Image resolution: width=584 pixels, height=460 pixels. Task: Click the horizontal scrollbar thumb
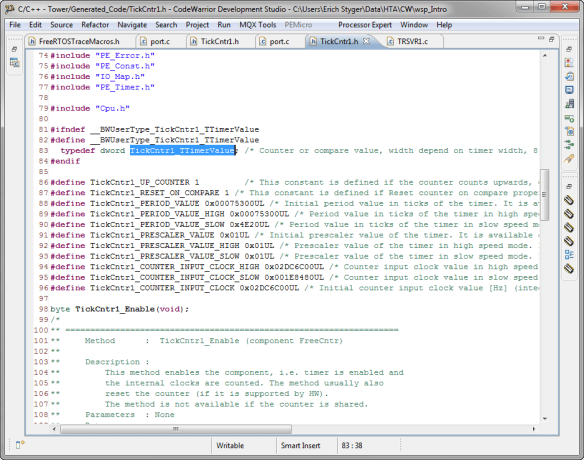(x=176, y=429)
